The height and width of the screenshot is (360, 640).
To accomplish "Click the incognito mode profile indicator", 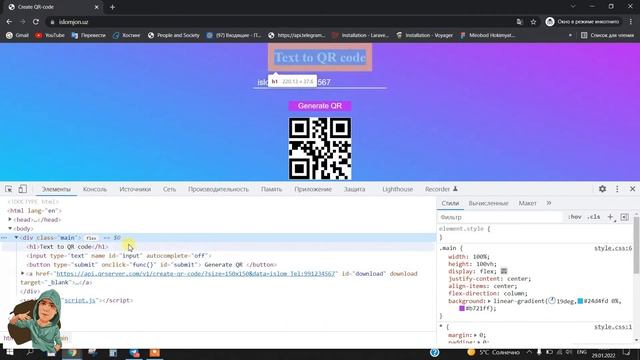I will pos(582,22).
